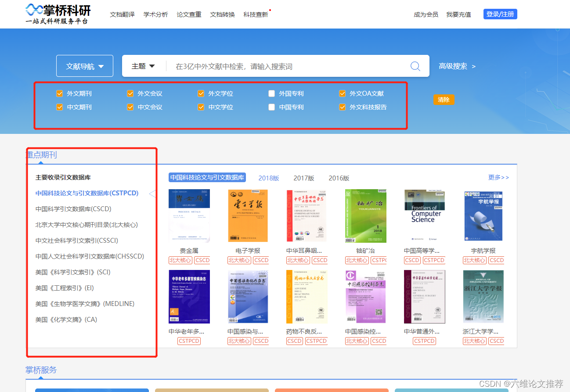Open the 文献导航 dropdown
The height and width of the screenshot is (392, 570).
tap(85, 66)
